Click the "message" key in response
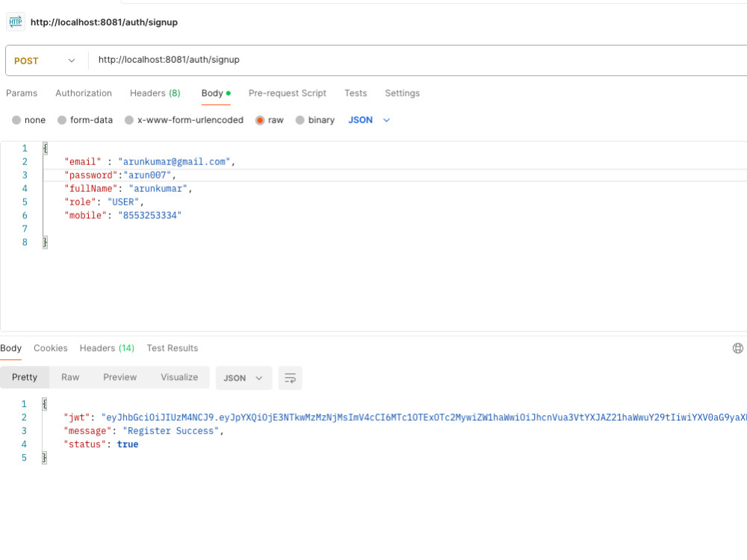The height and width of the screenshot is (560, 747). (87, 431)
